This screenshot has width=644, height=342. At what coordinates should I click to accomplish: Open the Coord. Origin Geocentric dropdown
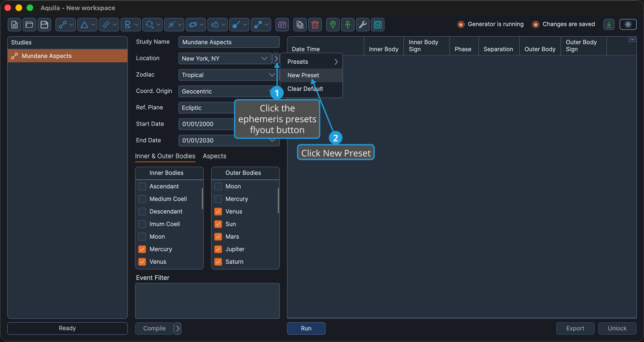tap(229, 91)
